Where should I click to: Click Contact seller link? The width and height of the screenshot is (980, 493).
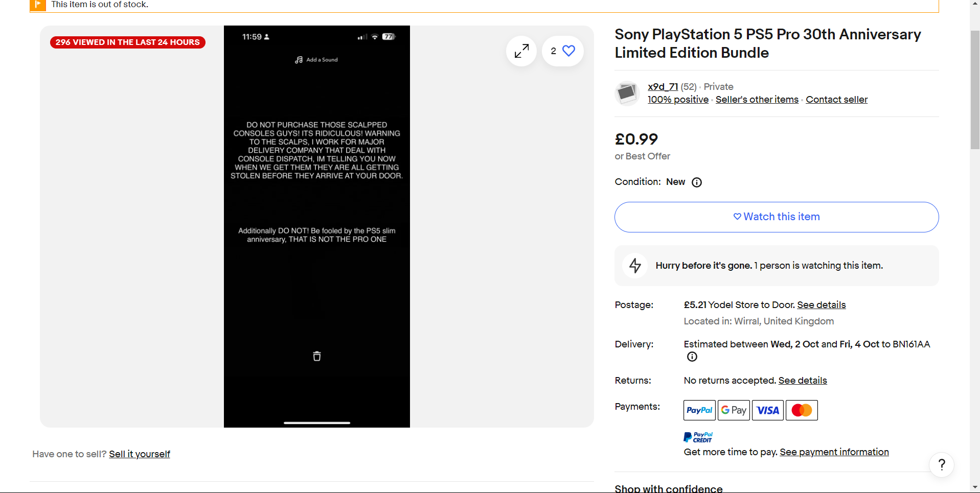coord(836,100)
